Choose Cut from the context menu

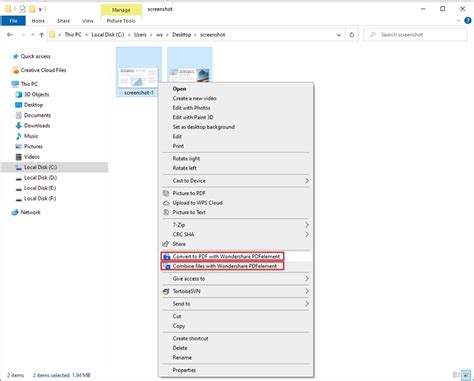177,316
